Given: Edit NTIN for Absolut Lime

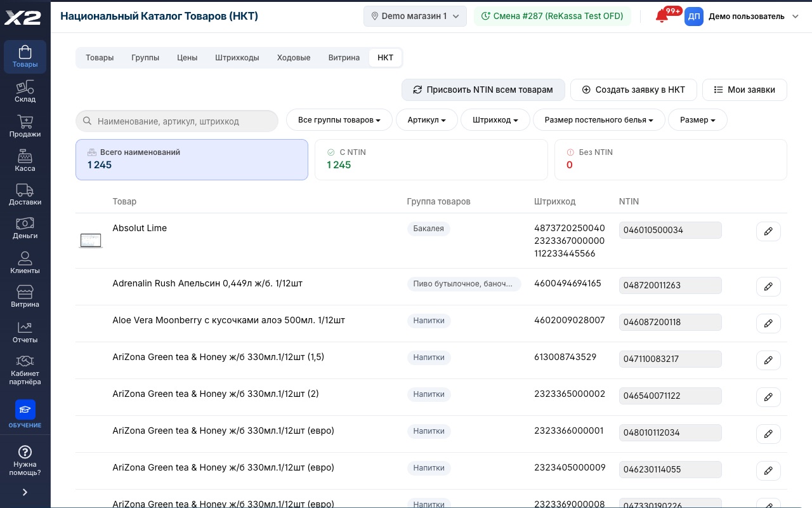Looking at the screenshot, I should click(x=768, y=232).
